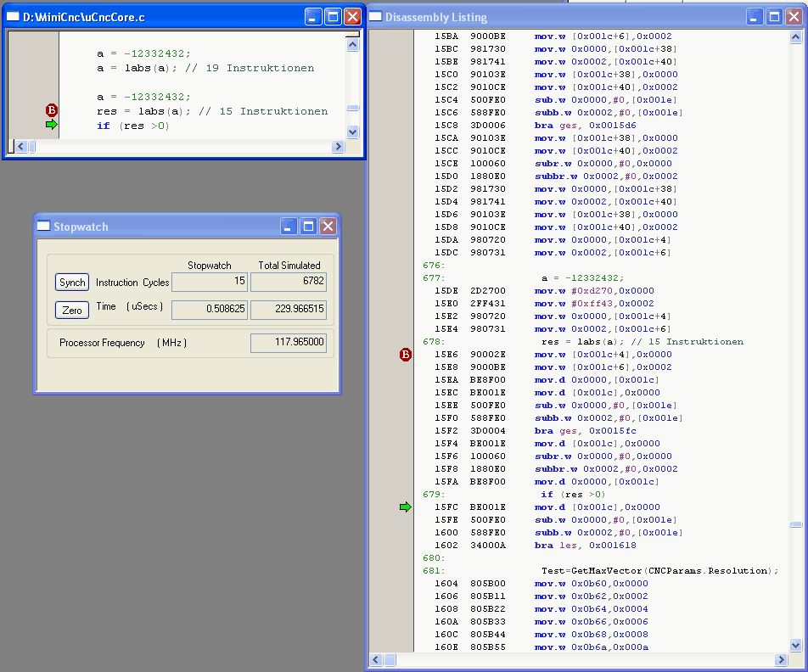Remove the breakpoint at address 15E6

pos(405,355)
